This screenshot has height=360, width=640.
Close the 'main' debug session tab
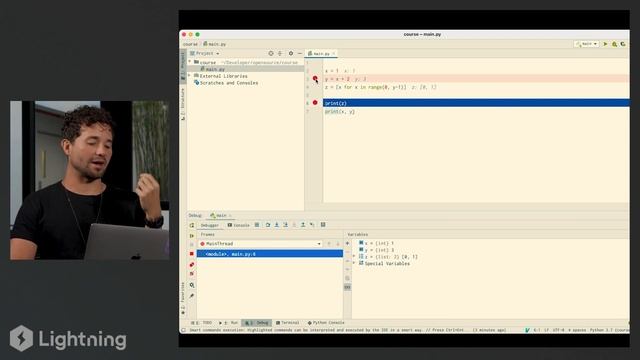click(x=230, y=216)
